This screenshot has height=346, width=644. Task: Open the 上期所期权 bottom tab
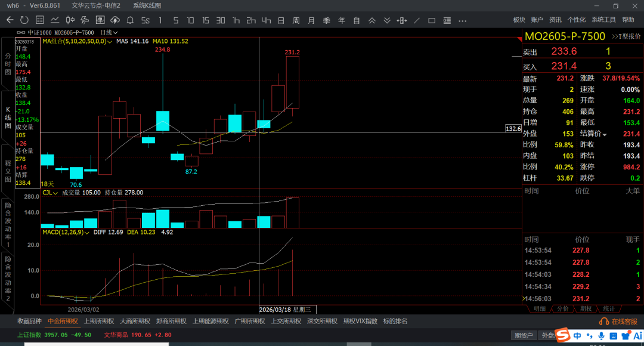click(x=99, y=322)
